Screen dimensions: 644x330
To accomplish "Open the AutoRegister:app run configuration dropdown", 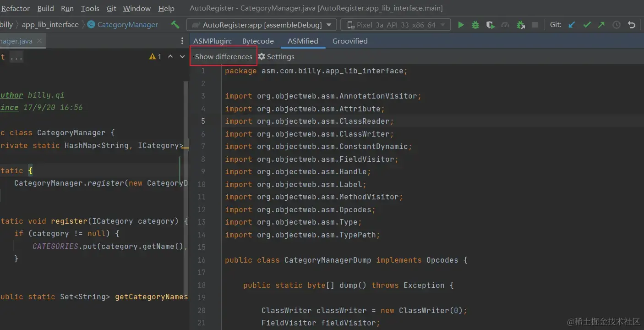I will coord(262,25).
